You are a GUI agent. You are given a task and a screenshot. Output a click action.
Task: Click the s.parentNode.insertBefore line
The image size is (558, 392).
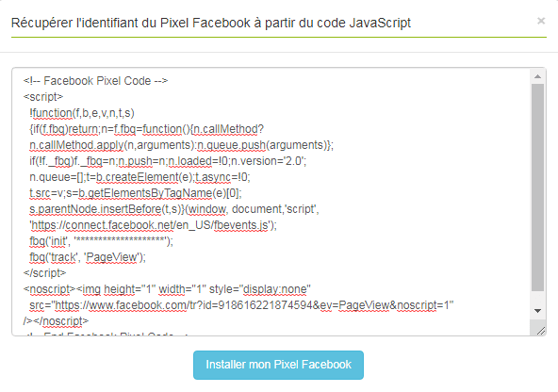(174, 209)
